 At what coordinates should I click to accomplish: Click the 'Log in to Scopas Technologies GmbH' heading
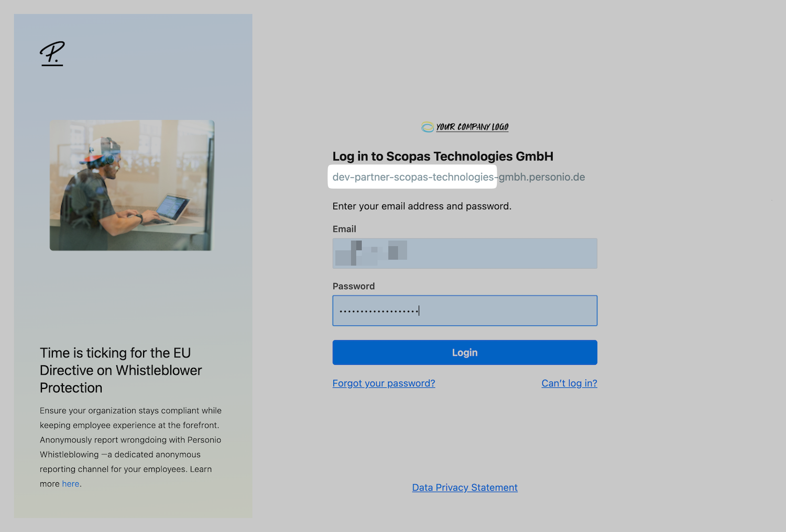[x=443, y=156]
